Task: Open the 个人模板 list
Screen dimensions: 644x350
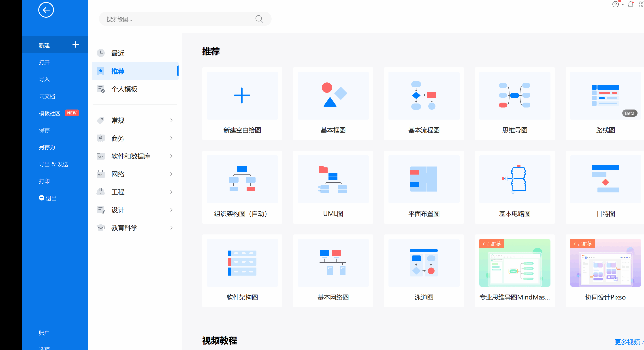Action: pyautogui.click(x=135, y=89)
